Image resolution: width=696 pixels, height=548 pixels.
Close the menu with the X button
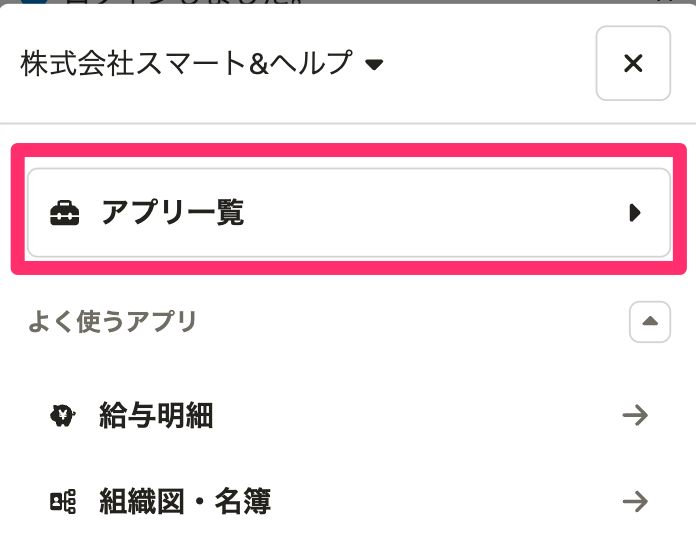(x=633, y=63)
